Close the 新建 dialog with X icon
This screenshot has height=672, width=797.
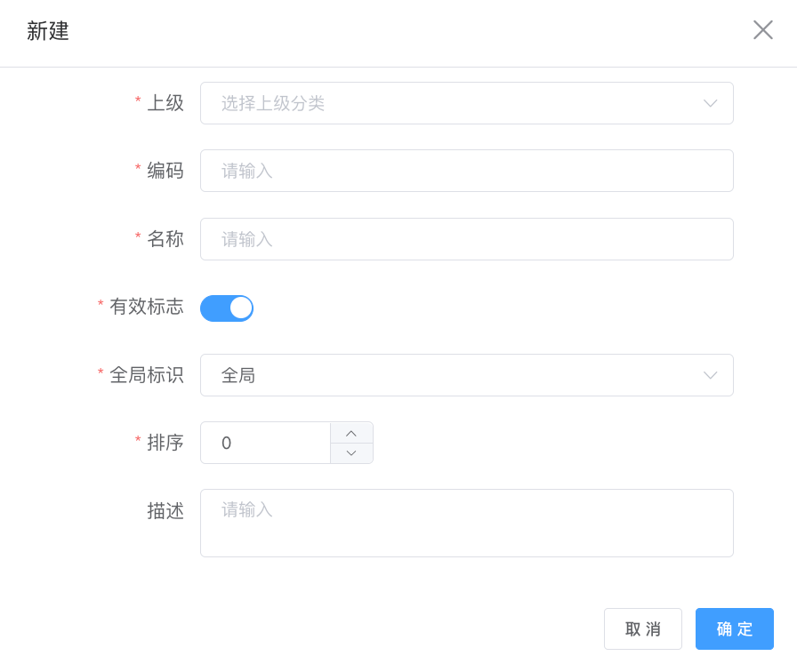(x=762, y=30)
